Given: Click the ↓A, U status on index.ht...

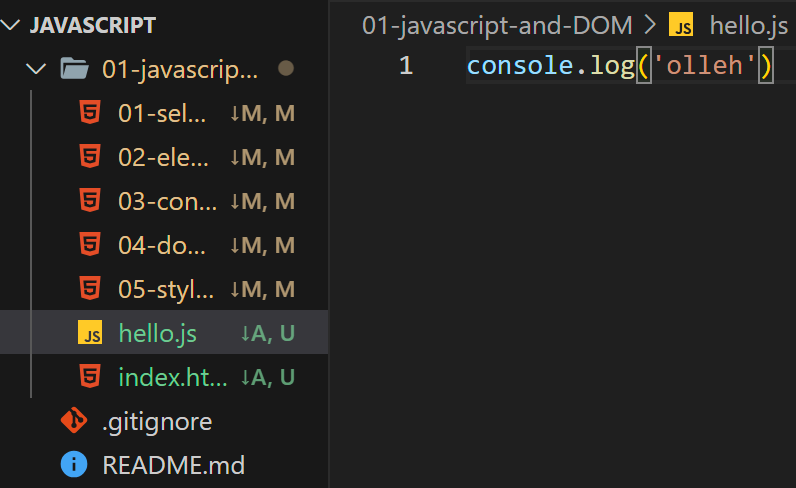Looking at the screenshot, I should pyautogui.click(x=267, y=378).
